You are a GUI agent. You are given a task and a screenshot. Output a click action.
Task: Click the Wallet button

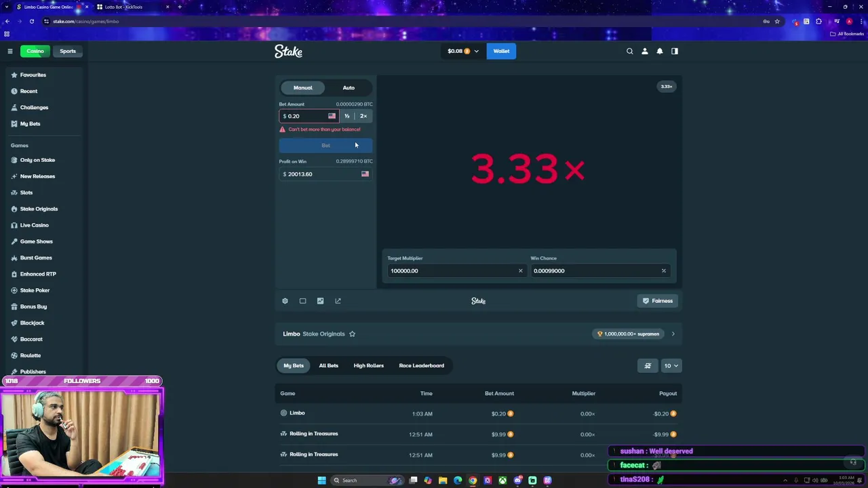click(501, 51)
